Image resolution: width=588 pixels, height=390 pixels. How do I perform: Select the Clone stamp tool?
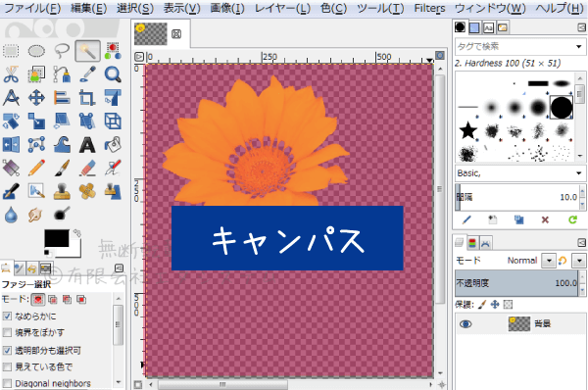pos(62,191)
